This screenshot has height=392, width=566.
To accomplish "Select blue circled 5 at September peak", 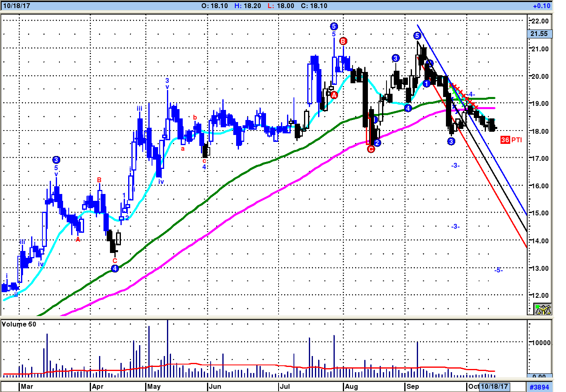I will pos(417,36).
